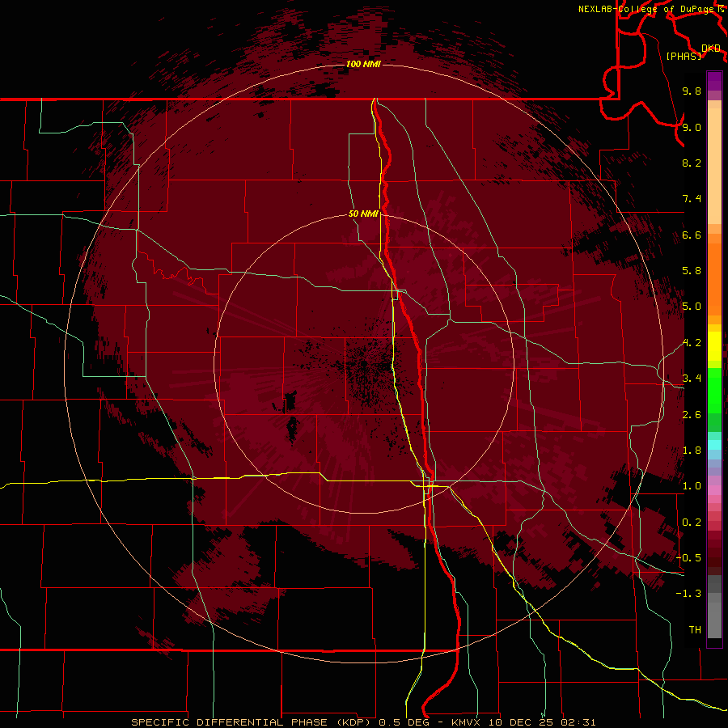Viewport: 728px width, 728px height.
Task: Select the 2.6 scale value
Action: coord(692,415)
